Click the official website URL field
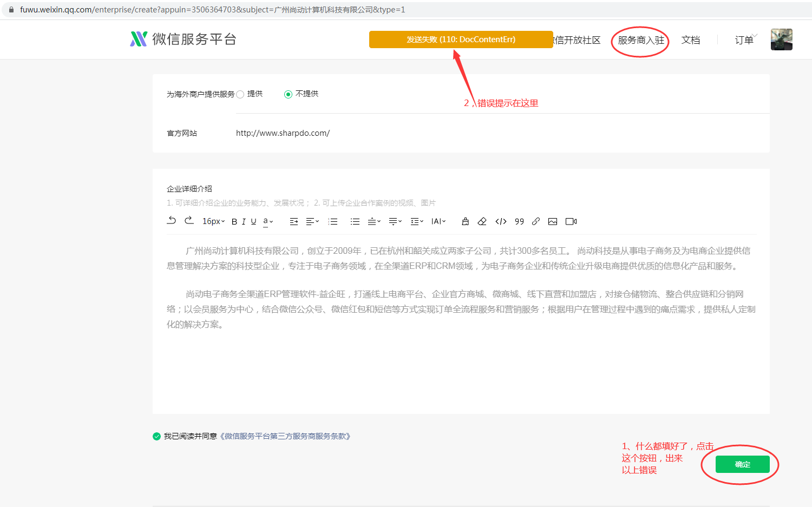Image resolution: width=812 pixels, height=507 pixels. click(502, 133)
